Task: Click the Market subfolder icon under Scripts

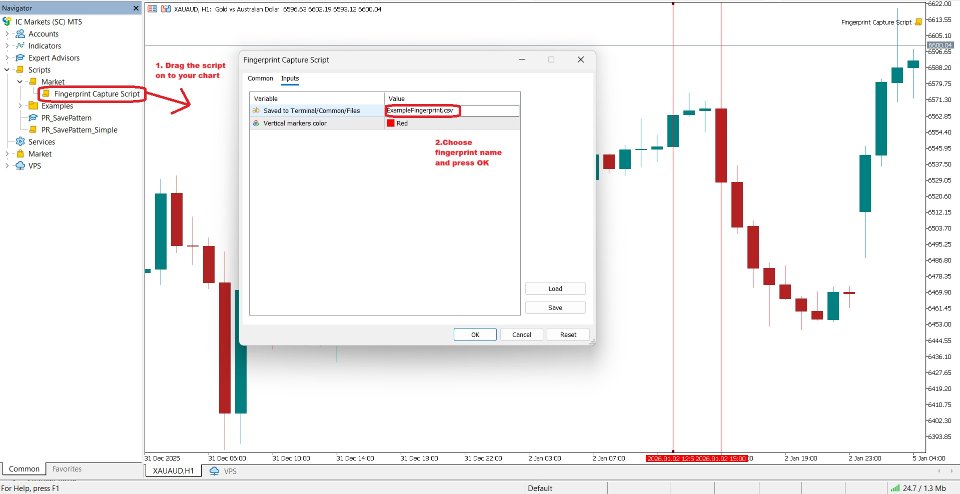Action: pyautogui.click(x=33, y=82)
